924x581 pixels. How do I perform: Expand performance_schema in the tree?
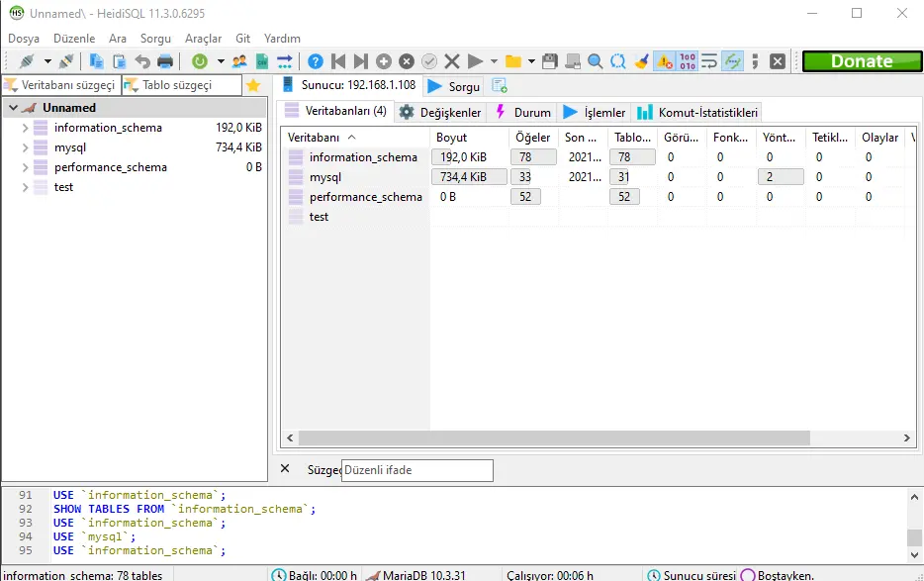pyautogui.click(x=25, y=167)
